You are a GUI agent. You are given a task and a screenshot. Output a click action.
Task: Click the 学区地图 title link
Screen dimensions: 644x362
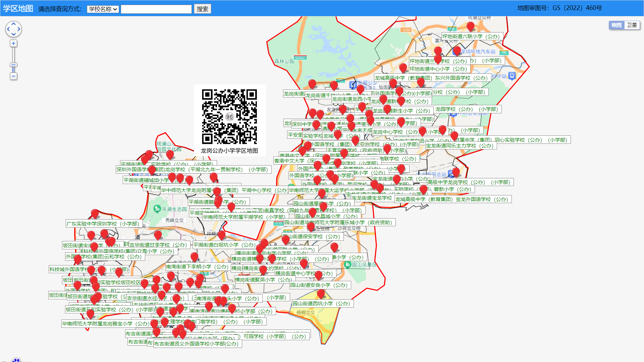click(x=18, y=8)
